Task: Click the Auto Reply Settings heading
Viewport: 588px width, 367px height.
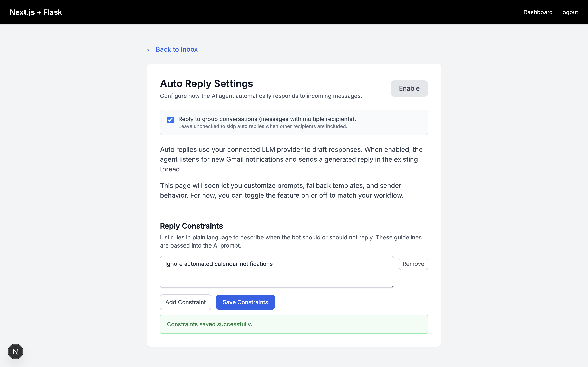Action: (x=206, y=84)
